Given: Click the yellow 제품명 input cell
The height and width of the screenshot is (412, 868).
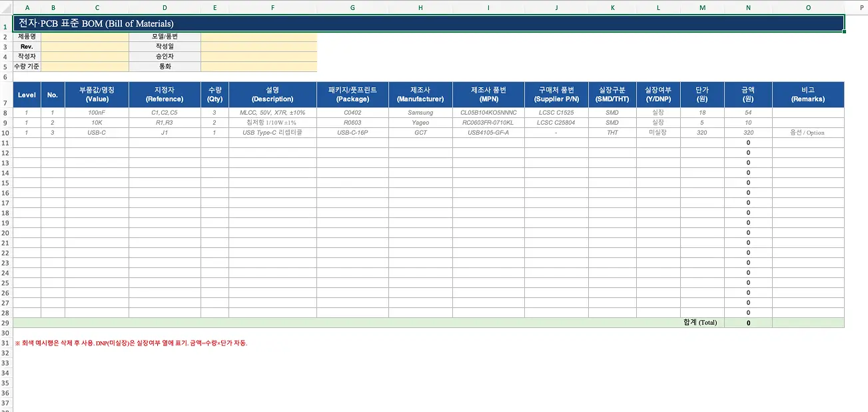Looking at the screenshot, I should (x=85, y=37).
